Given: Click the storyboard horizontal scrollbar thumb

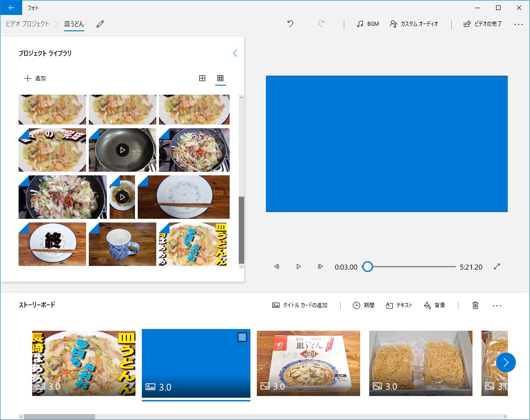Looking at the screenshot, I should point(59,417).
